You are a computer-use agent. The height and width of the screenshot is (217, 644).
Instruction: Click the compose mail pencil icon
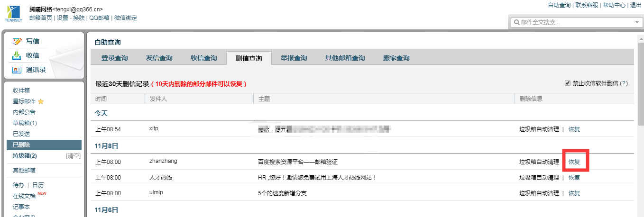point(17,41)
